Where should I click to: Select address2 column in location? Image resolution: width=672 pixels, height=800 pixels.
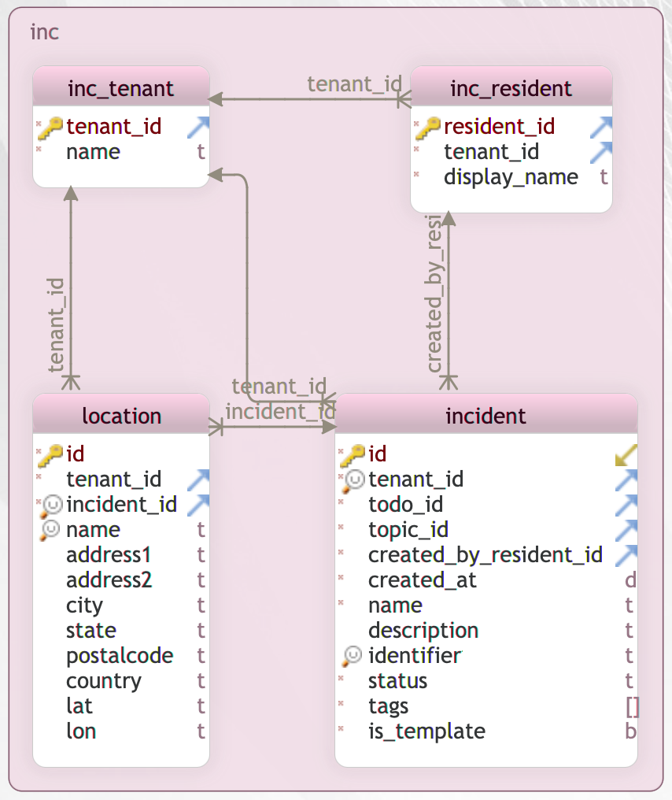[x=109, y=580]
